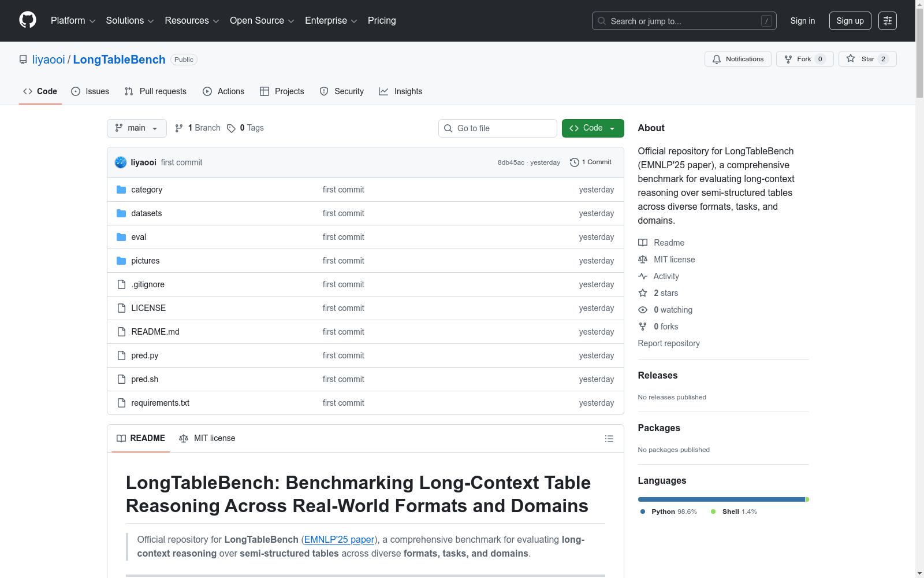This screenshot has width=924, height=578.
Task: Click the branch icon next to 1 Branch
Action: tap(179, 128)
